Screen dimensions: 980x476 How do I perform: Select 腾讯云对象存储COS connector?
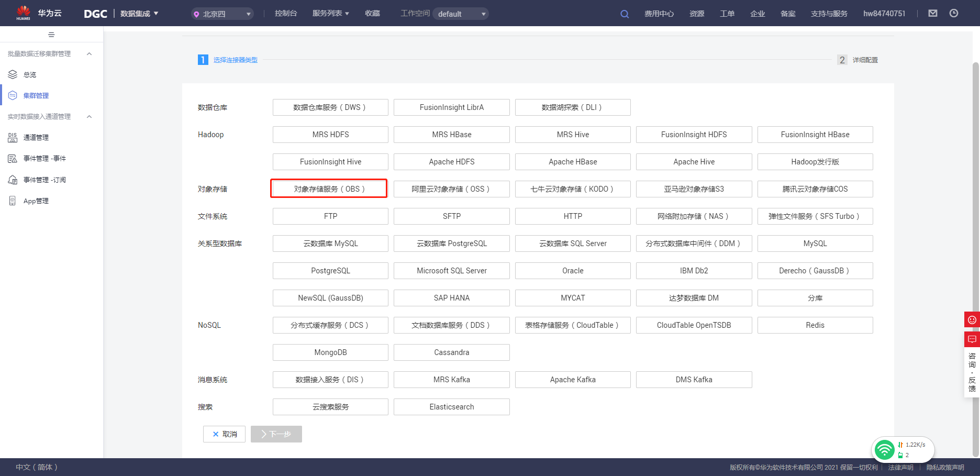815,189
